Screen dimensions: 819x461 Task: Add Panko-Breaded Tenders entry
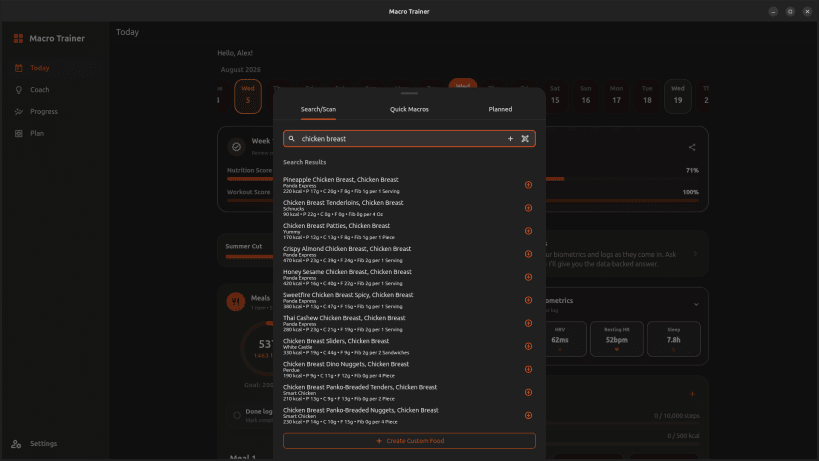click(x=528, y=393)
